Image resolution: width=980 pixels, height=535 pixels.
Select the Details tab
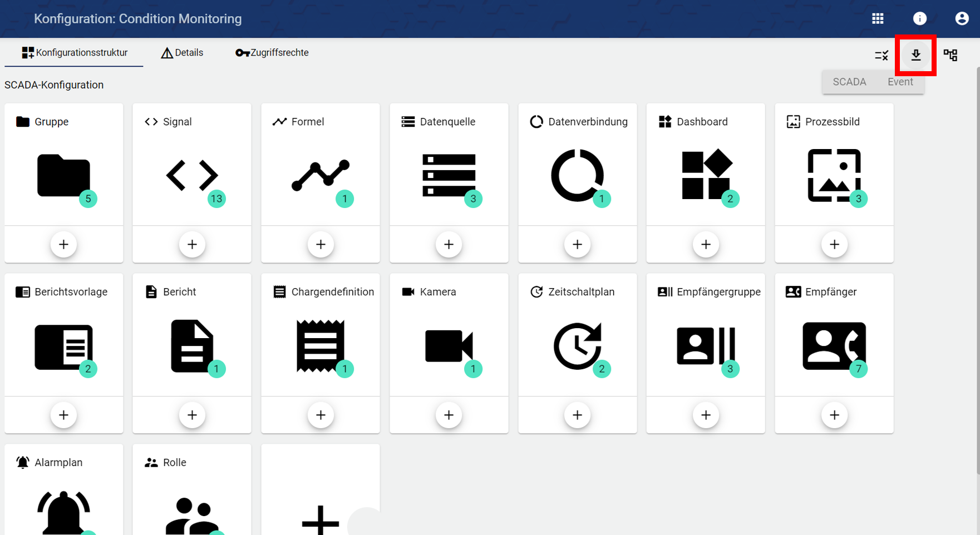[x=182, y=53]
